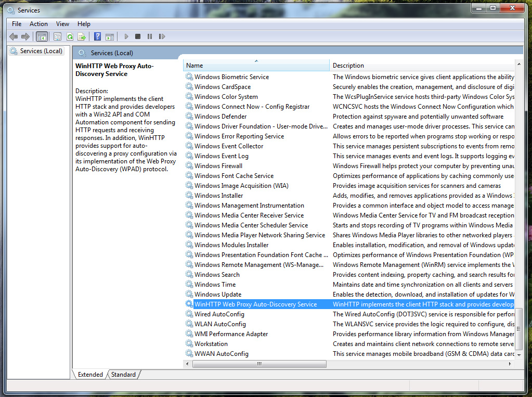Viewport: 532px width, 397px height.
Task: Click the gear icon beside Windows Installer
Action: click(x=189, y=195)
